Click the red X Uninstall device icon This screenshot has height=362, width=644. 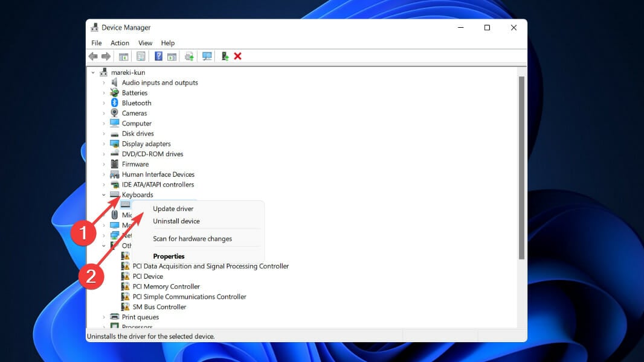pyautogui.click(x=237, y=56)
